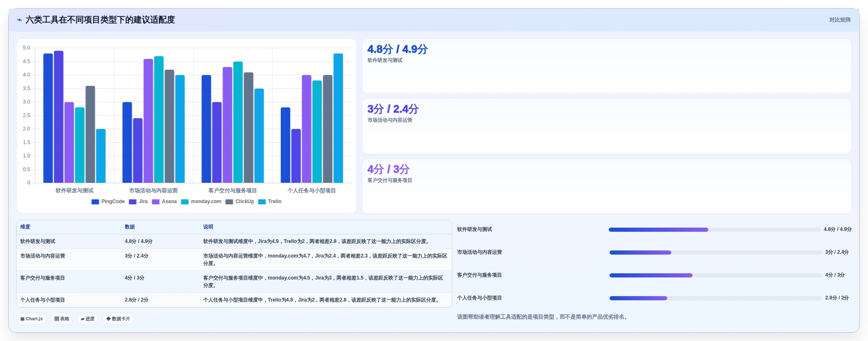Click the 2.8分 / 2分 progress value
This screenshot has height=341, width=868.
point(837,298)
